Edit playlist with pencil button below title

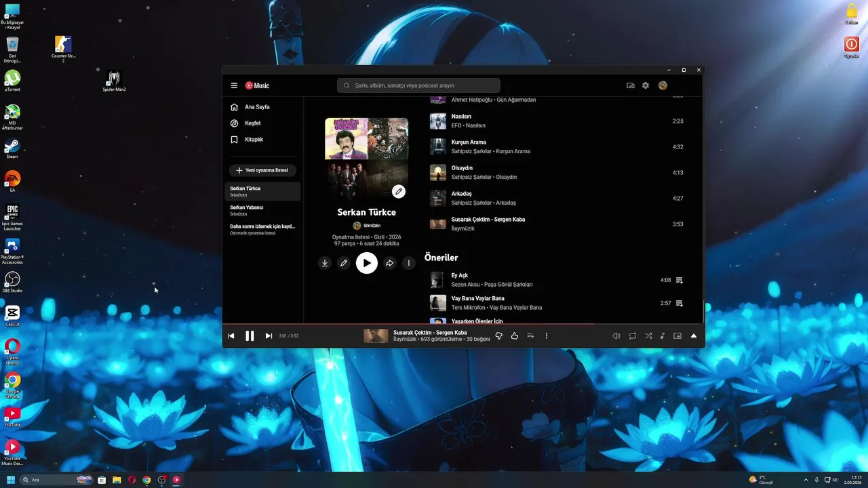point(344,263)
